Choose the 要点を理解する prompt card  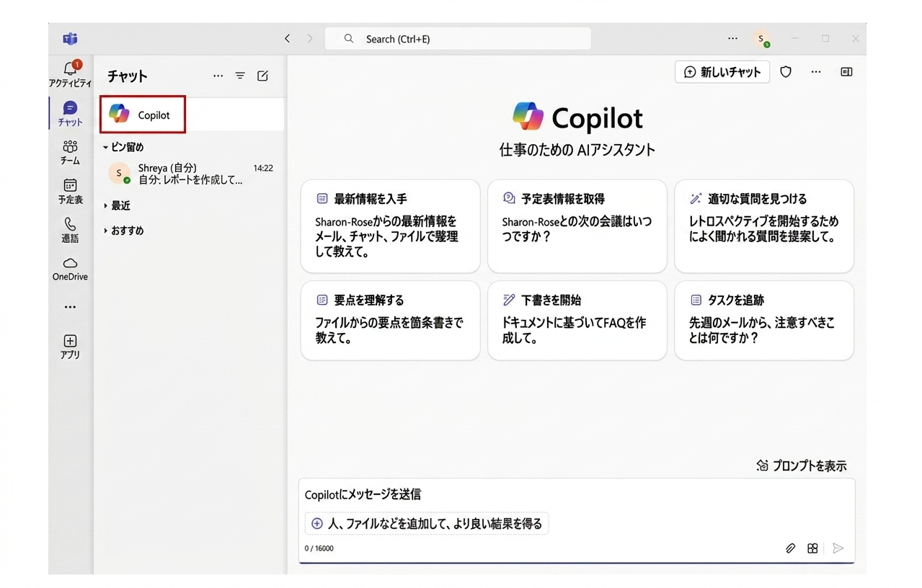(390, 321)
